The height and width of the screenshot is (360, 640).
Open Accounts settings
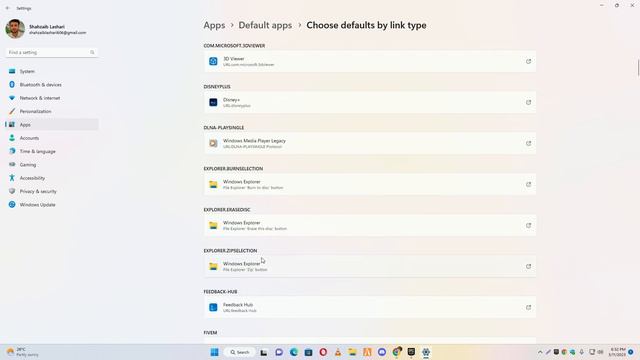[51, 138]
